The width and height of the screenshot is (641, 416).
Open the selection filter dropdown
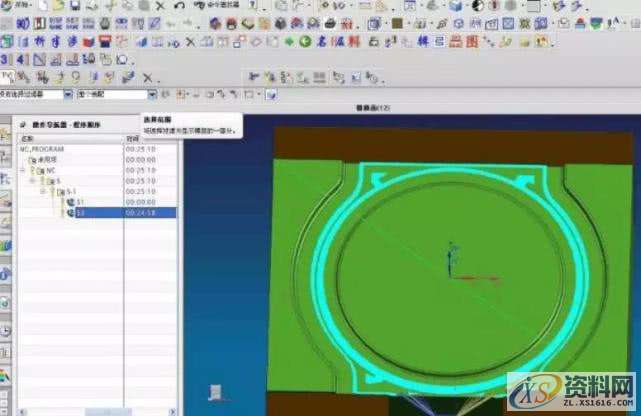(69, 94)
